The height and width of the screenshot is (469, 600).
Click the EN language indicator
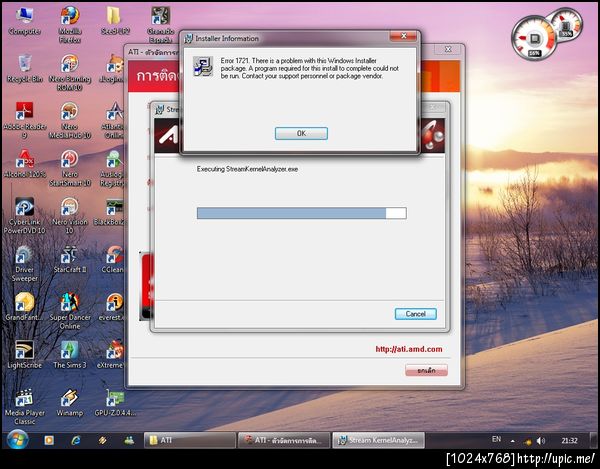click(x=496, y=439)
